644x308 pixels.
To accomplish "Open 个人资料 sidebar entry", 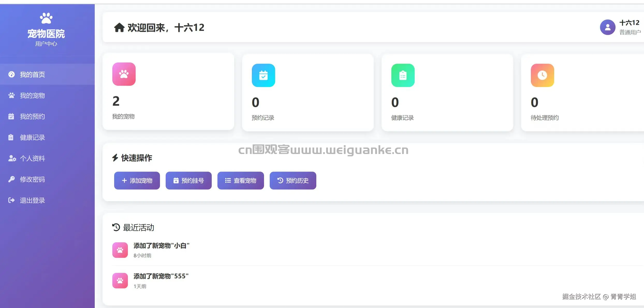I will [x=47, y=158].
